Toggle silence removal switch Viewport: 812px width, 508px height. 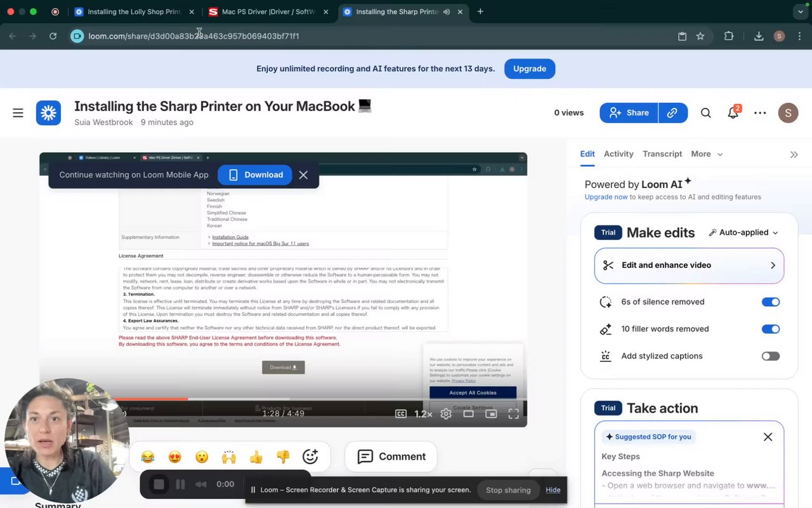click(771, 302)
